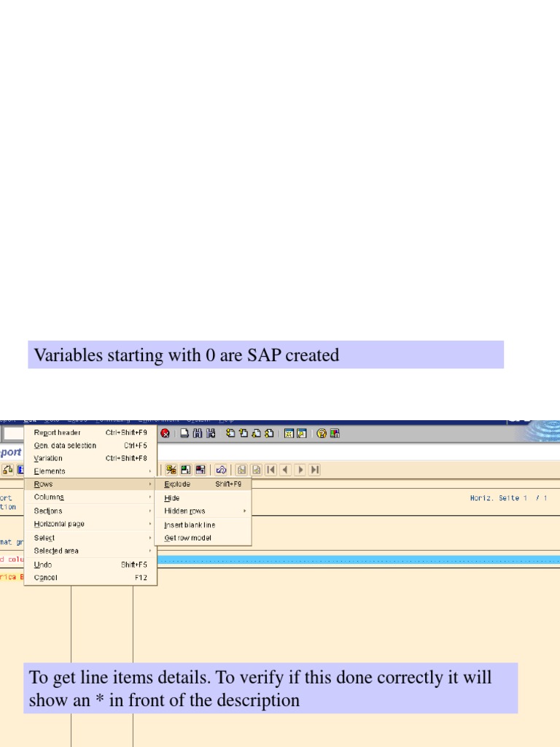
Task: Open Help using the yellow question mark icon
Action: [322, 433]
